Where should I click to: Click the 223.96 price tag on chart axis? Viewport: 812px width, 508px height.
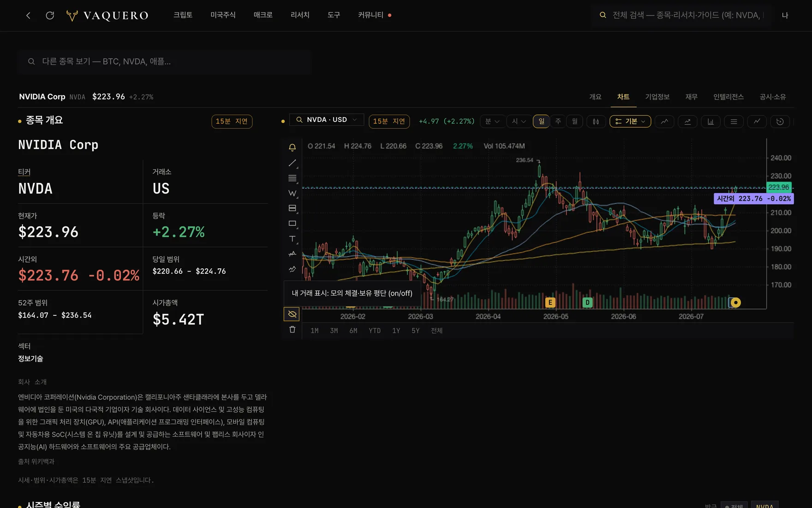pos(779,187)
